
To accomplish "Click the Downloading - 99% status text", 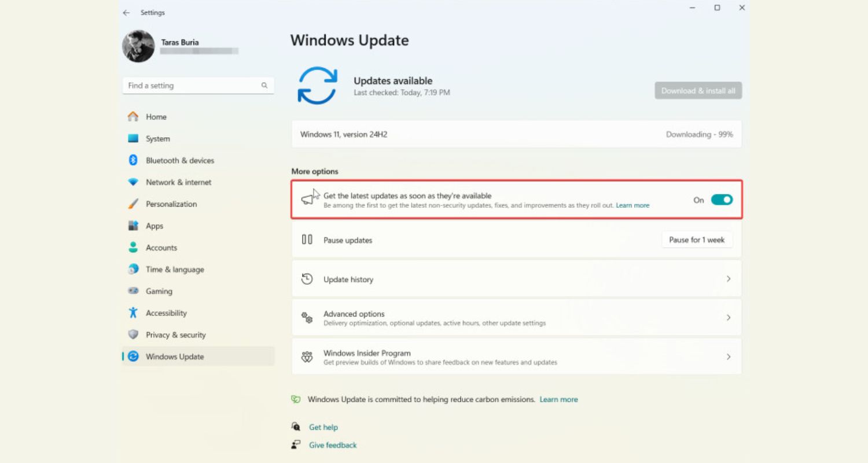I will click(700, 134).
